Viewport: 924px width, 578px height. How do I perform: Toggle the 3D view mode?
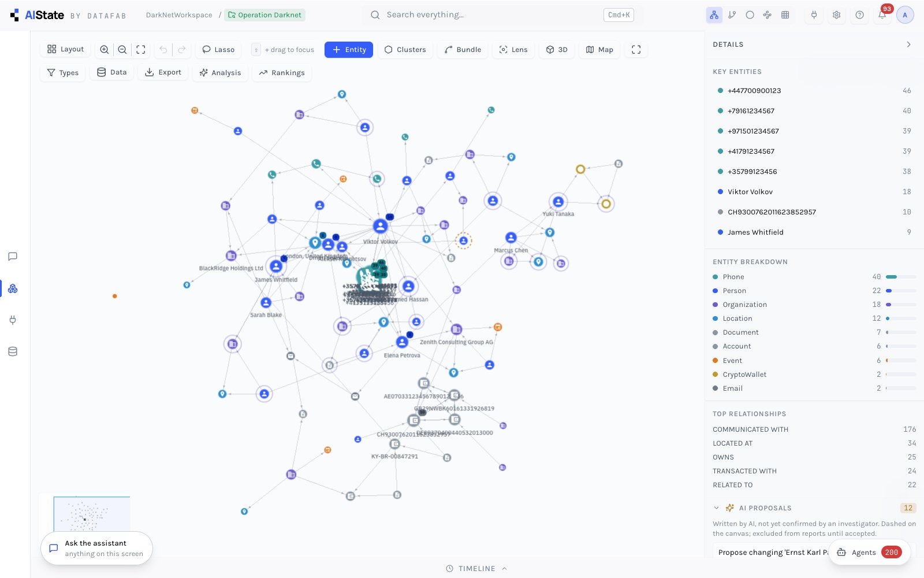pos(557,50)
